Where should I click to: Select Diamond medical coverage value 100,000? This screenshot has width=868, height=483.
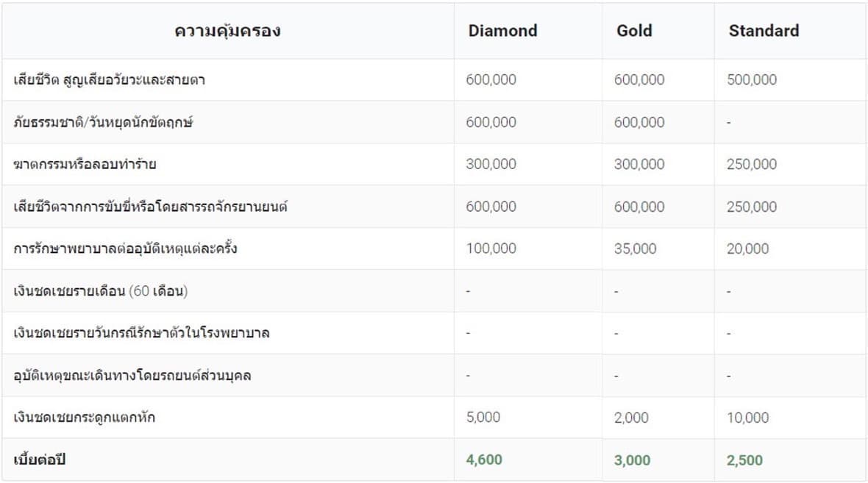click(x=491, y=248)
